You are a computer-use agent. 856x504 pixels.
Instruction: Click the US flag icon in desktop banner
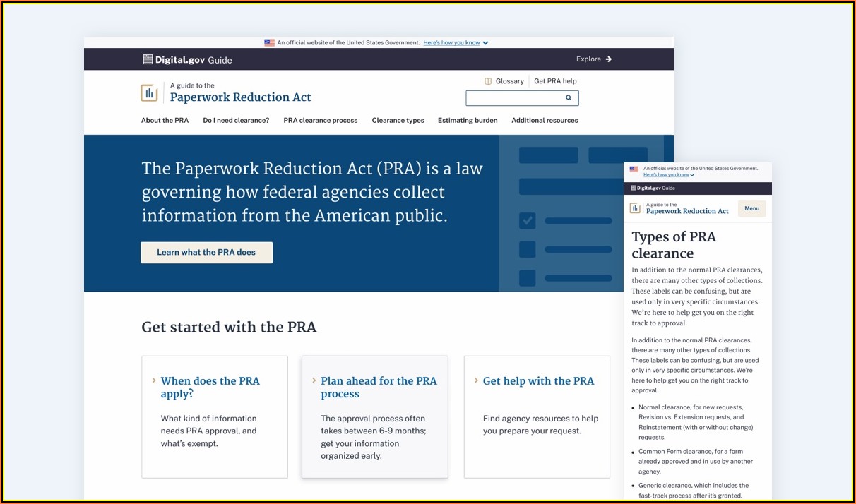tap(269, 43)
